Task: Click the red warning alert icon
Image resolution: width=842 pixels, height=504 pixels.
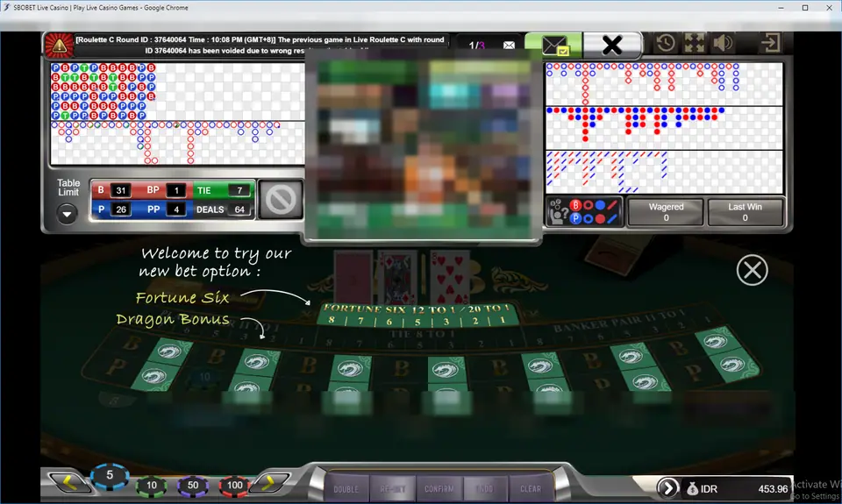Action: coord(59,46)
